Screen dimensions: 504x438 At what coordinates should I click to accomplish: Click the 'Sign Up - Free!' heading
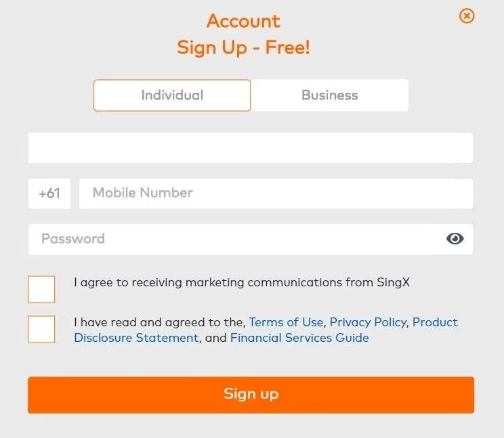(x=243, y=48)
